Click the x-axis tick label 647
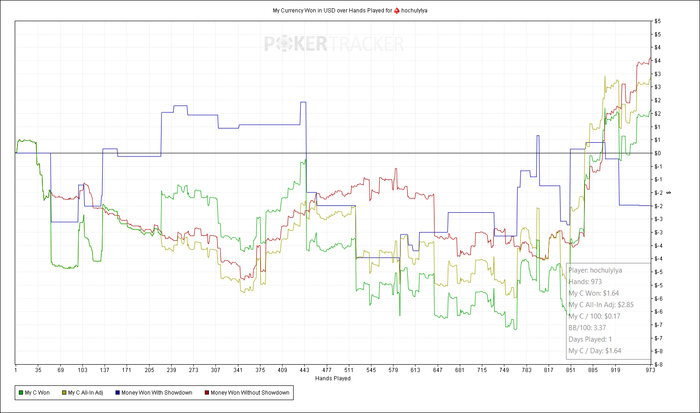700x413 pixels. (x=438, y=370)
